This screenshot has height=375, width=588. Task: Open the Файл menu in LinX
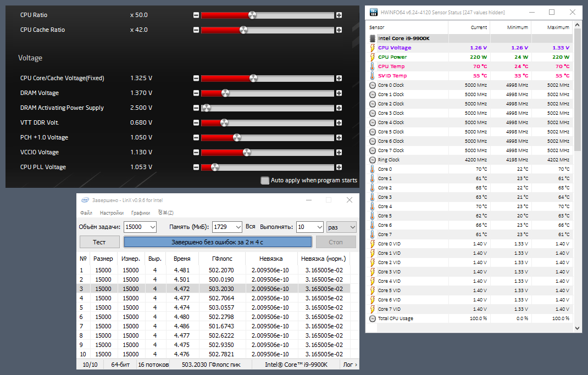86,213
